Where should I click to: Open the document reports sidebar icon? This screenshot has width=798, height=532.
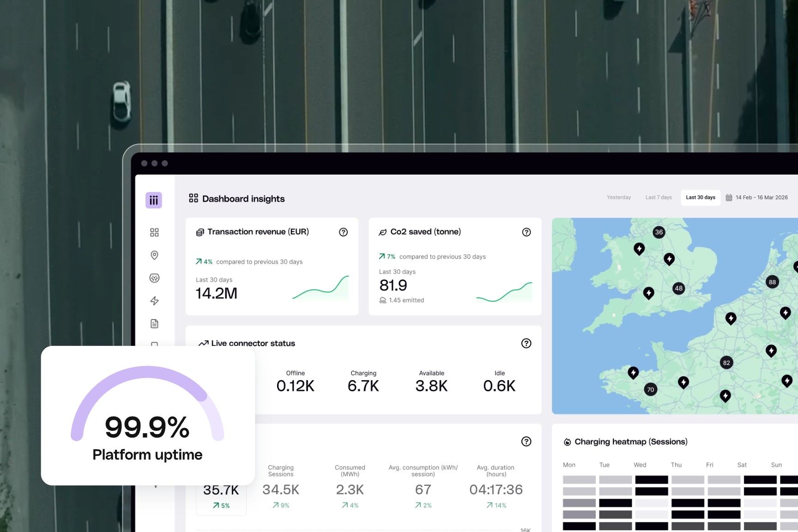(x=154, y=324)
